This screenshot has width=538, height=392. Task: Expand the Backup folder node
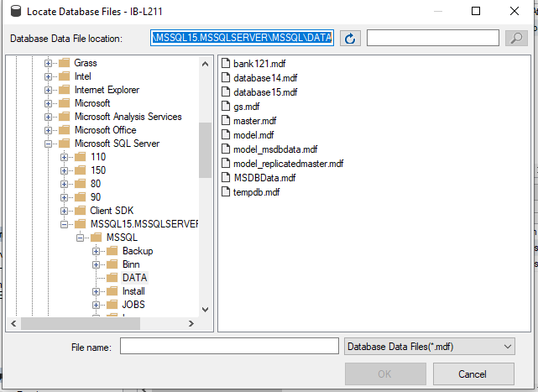(x=97, y=251)
